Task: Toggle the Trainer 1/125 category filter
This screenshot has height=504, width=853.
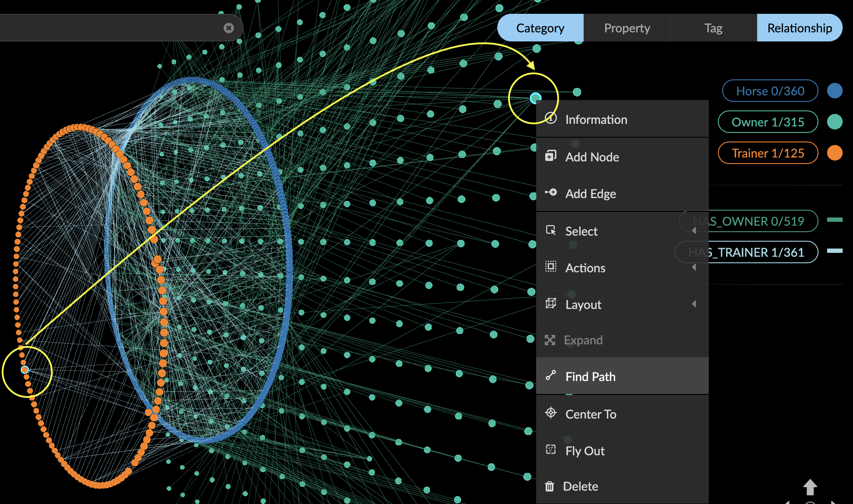Action: pos(768,153)
